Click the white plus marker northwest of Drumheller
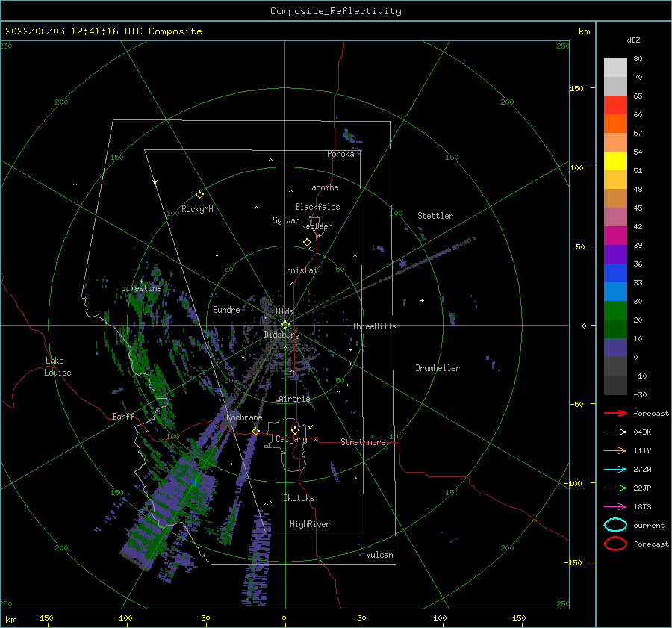 tap(422, 300)
